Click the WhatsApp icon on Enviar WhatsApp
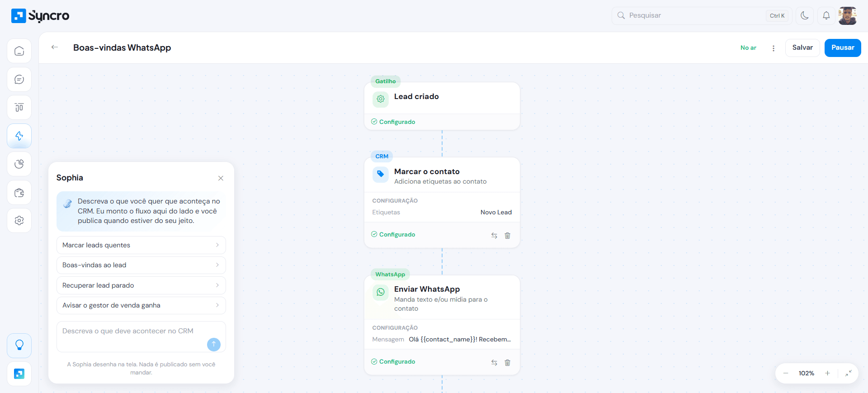This screenshot has width=868, height=393. coord(381,292)
